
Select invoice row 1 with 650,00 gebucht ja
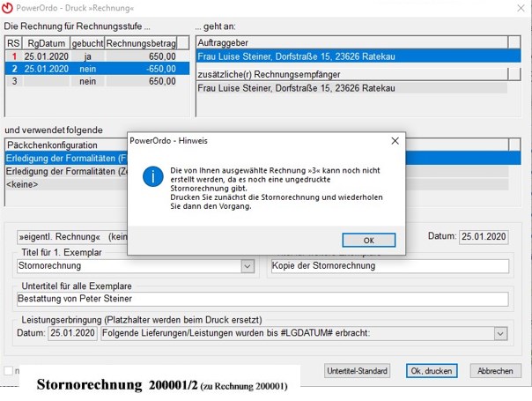click(x=97, y=56)
